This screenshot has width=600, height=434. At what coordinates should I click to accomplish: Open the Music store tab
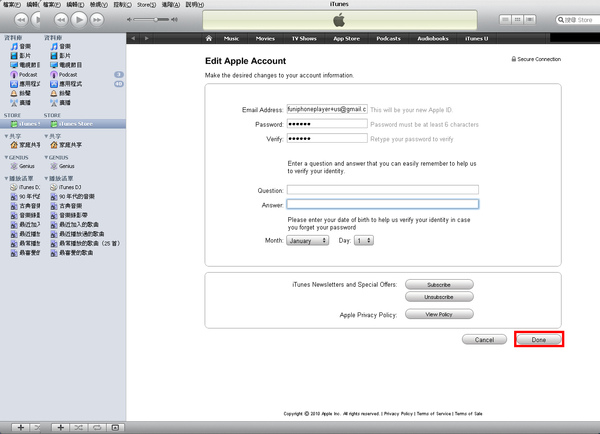[x=231, y=38]
